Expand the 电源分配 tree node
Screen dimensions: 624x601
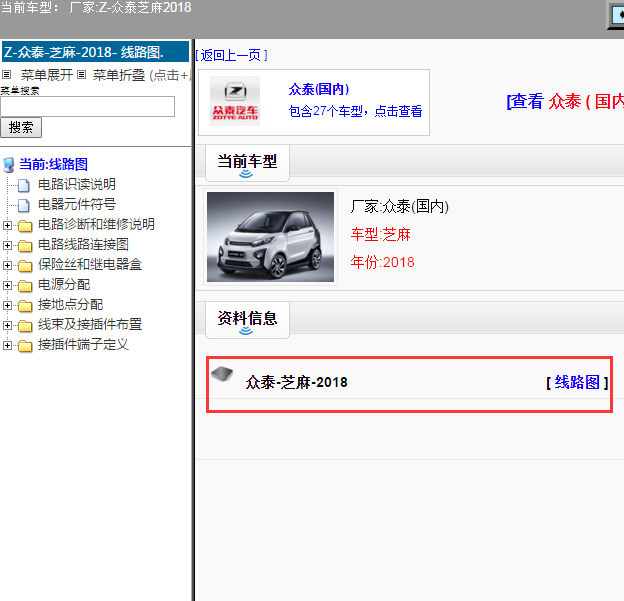(7, 285)
